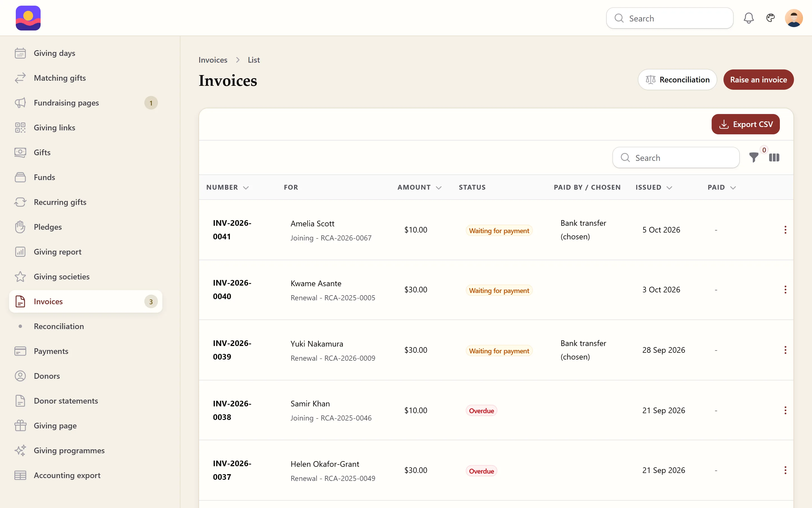This screenshot has width=812, height=508.
Task: Open the Reconciliation sub-item in the sidebar
Action: coord(85,326)
